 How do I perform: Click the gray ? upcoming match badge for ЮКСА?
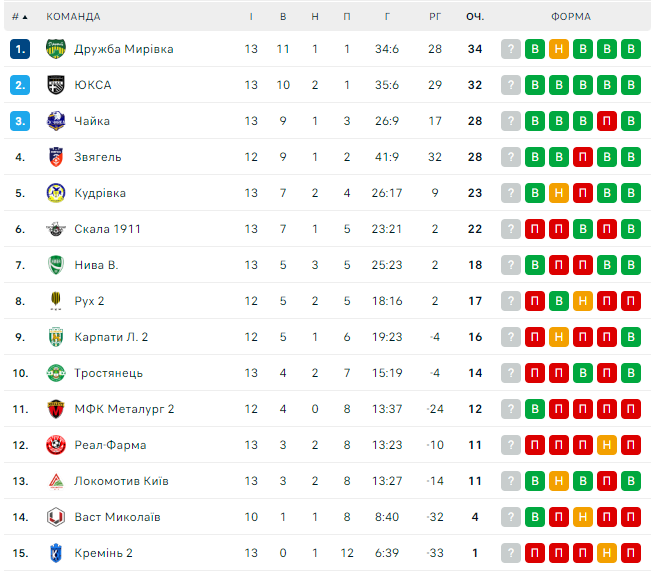tap(511, 85)
